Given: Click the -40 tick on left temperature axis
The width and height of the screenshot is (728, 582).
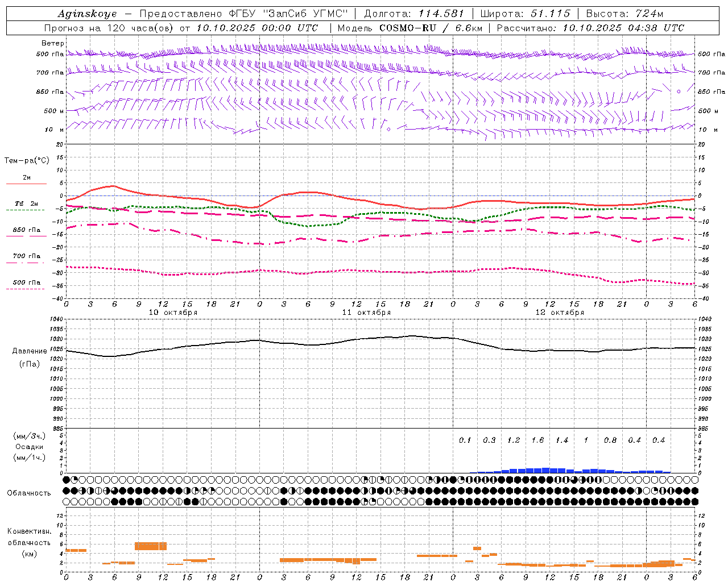Looking at the screenshot, I should coord(59,298).
